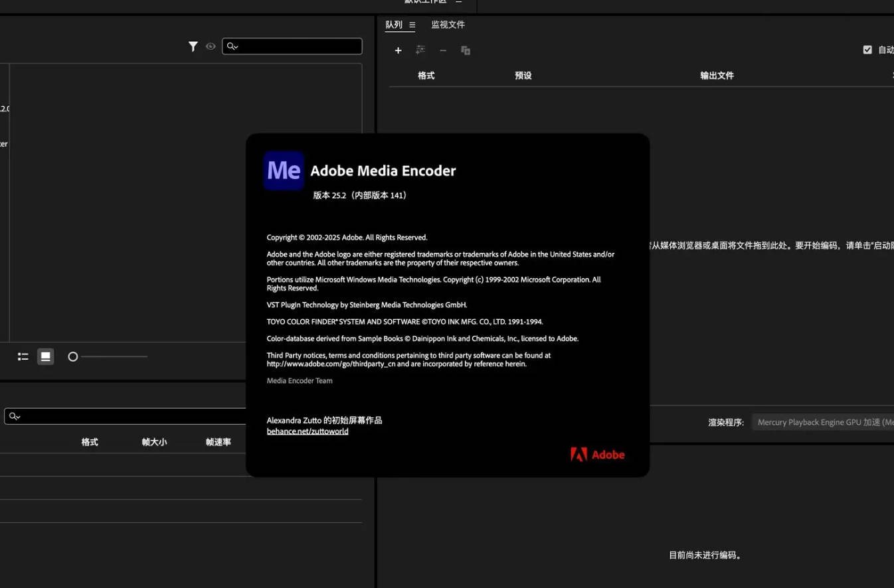894x588 pixels.
Task: Click the Me logo in the about dialog
Action: point(284,171)
